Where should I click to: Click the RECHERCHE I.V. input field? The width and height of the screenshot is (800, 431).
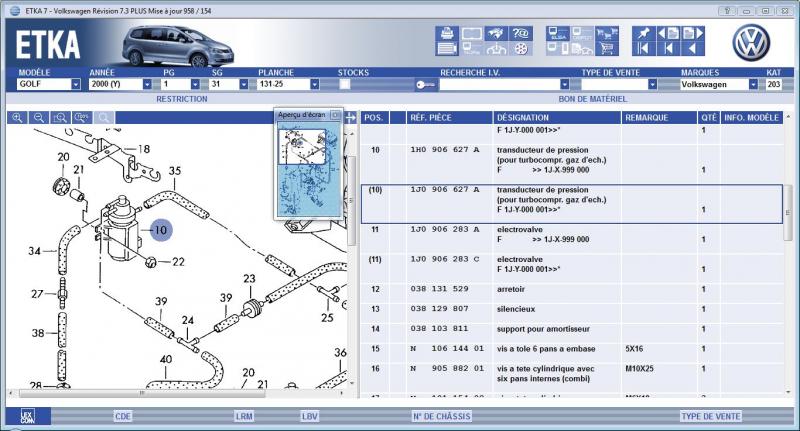(x=500, y=85)
